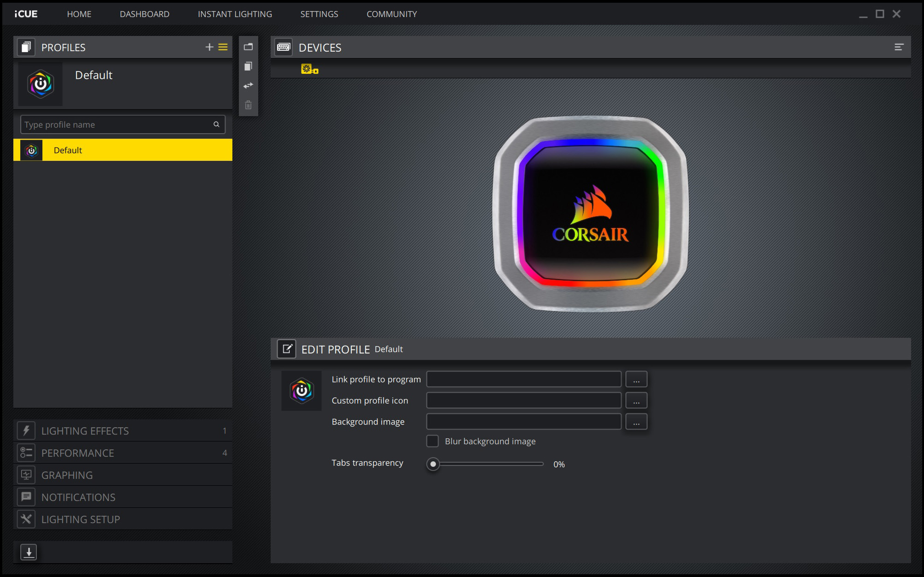Click the import/export arrows icon
This screenshot has height=577, width=924.
click(248, 86)
